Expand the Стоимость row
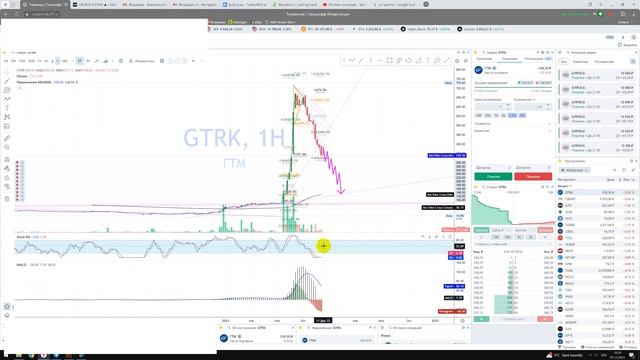 pyautogui.click(x=513, y=124)
